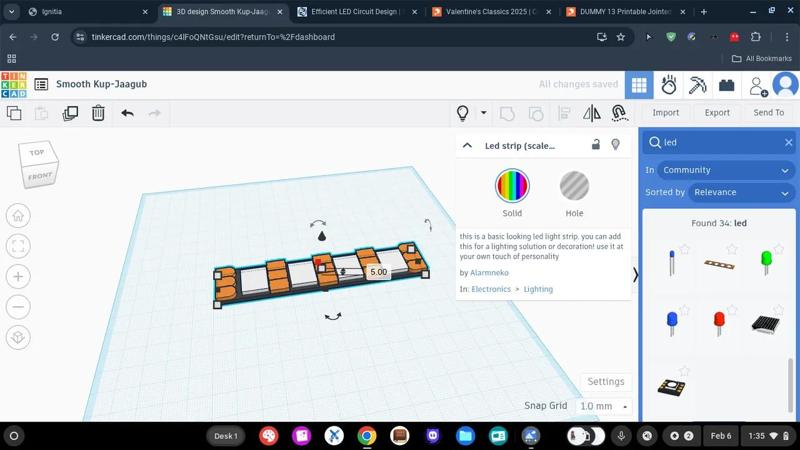Bookmark this page with the star icon
The height and width of the screenshot is (450, 800).
pos(620,37)
